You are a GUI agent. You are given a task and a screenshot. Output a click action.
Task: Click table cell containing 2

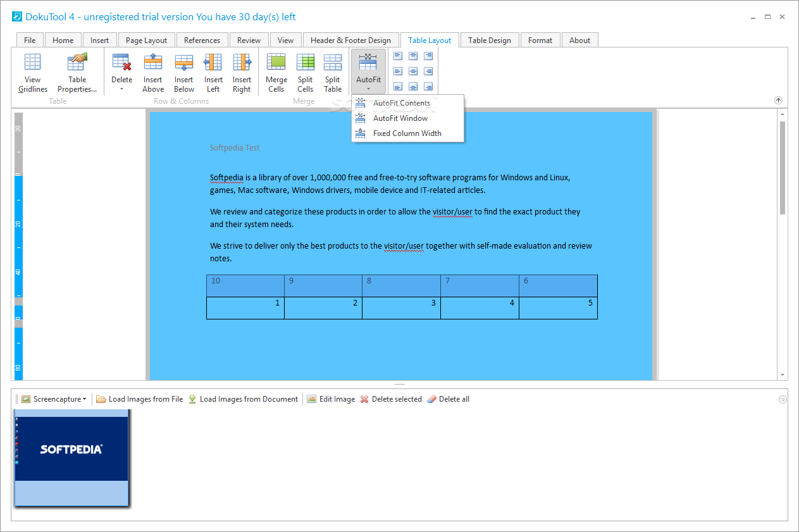[x=323, y=308]
